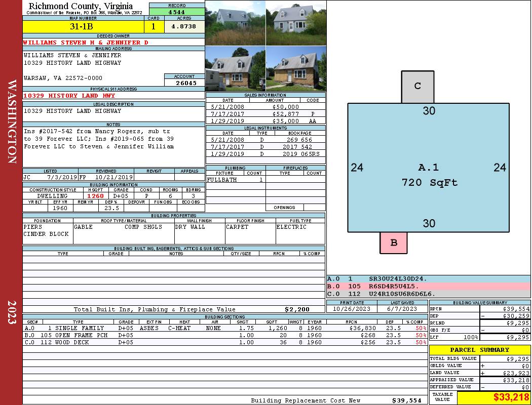Click wall finish DRY WALL

click(x=190, y=227)
